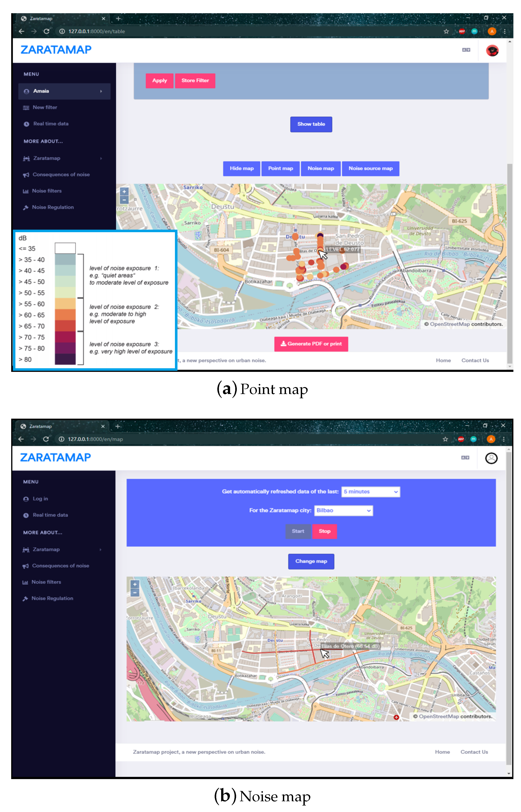Click the Store Filter button
The width and height of the screenshot is (521, 812).
pyautogui.click(x=195, y=81)
